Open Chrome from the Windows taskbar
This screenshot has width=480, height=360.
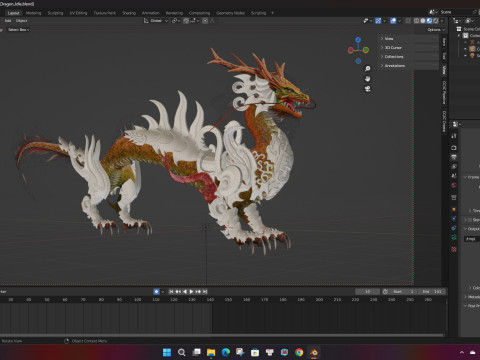click(299, 352)
